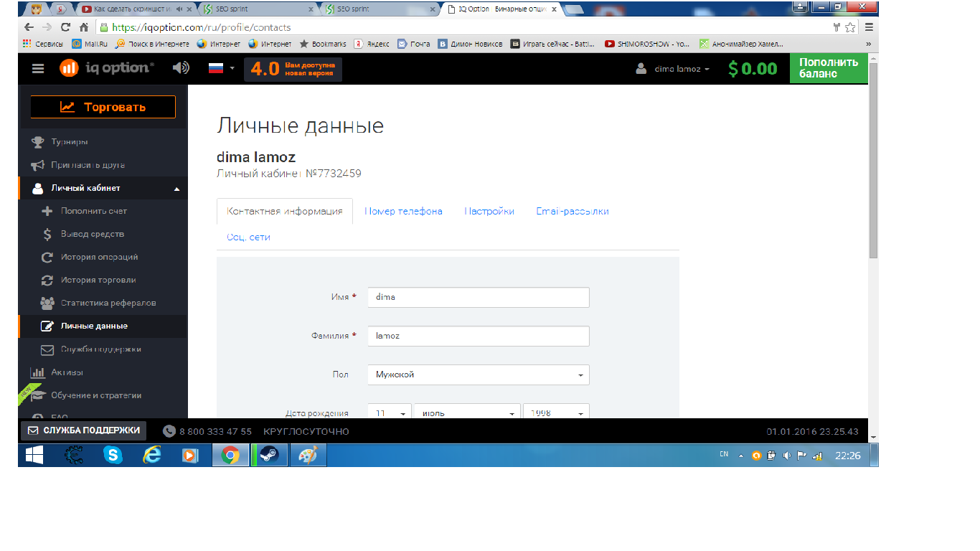Switch to the Email-рассылки tab

573,211
